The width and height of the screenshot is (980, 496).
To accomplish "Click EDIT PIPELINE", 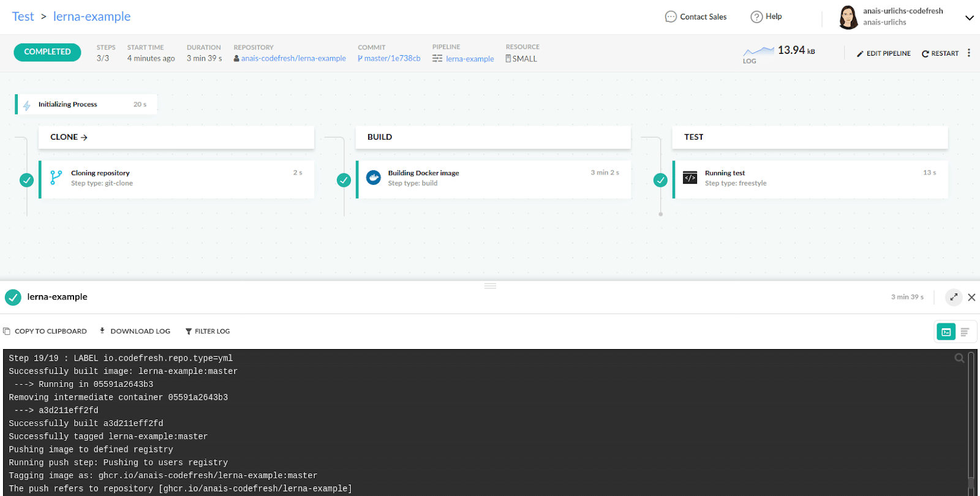I will pyautogui.click(x=883, y=54).
